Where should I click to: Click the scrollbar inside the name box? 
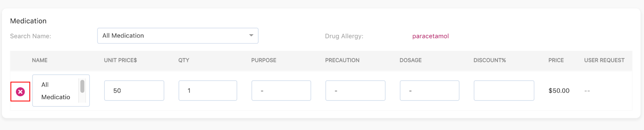tap(82, 87)
